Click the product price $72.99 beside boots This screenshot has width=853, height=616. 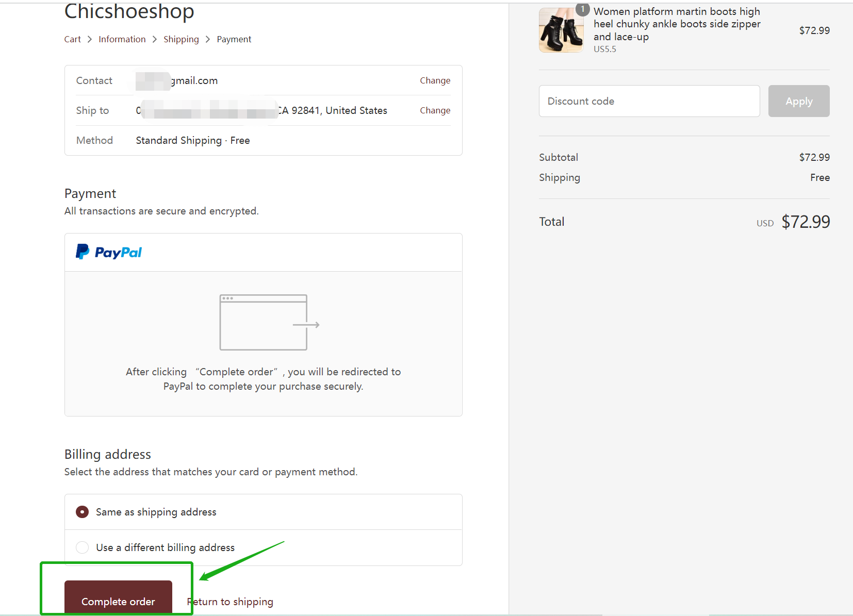(814, 30)
